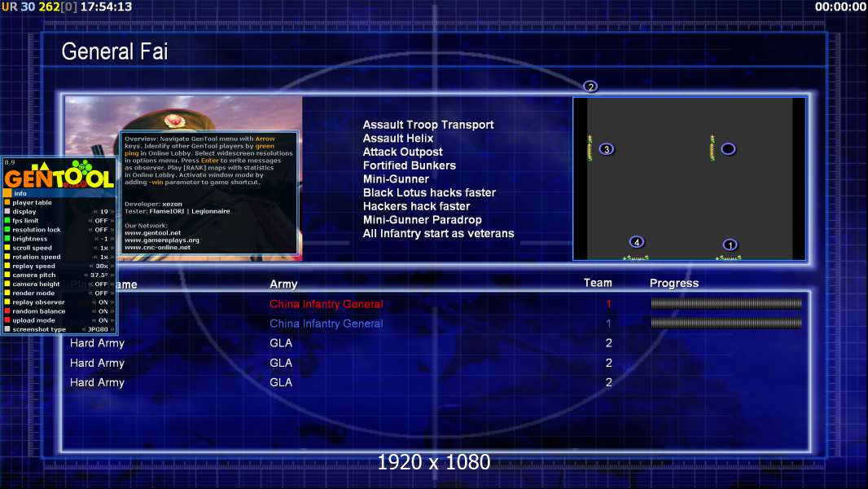Increase camera pitch with right arrow

pos(112,275)
